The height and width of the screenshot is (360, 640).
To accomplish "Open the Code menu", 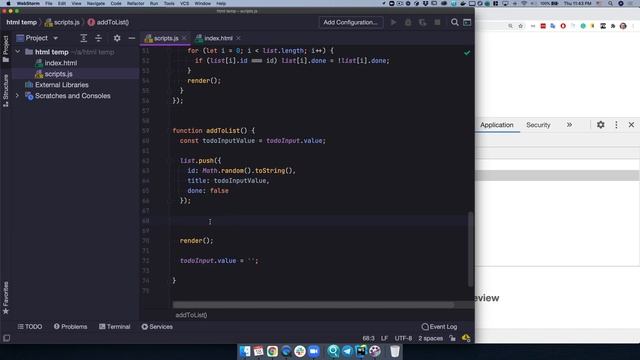I will [x=116, y=3].
